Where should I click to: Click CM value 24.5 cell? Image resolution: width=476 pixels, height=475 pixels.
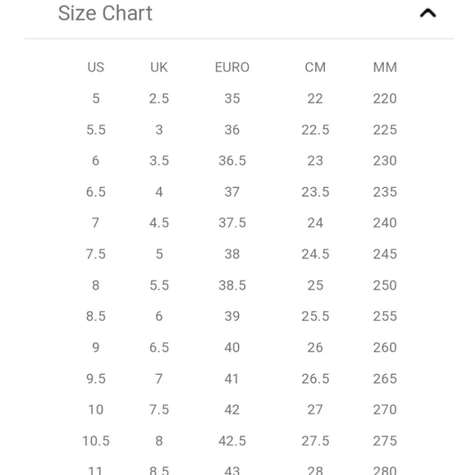(x=315, y=254)
